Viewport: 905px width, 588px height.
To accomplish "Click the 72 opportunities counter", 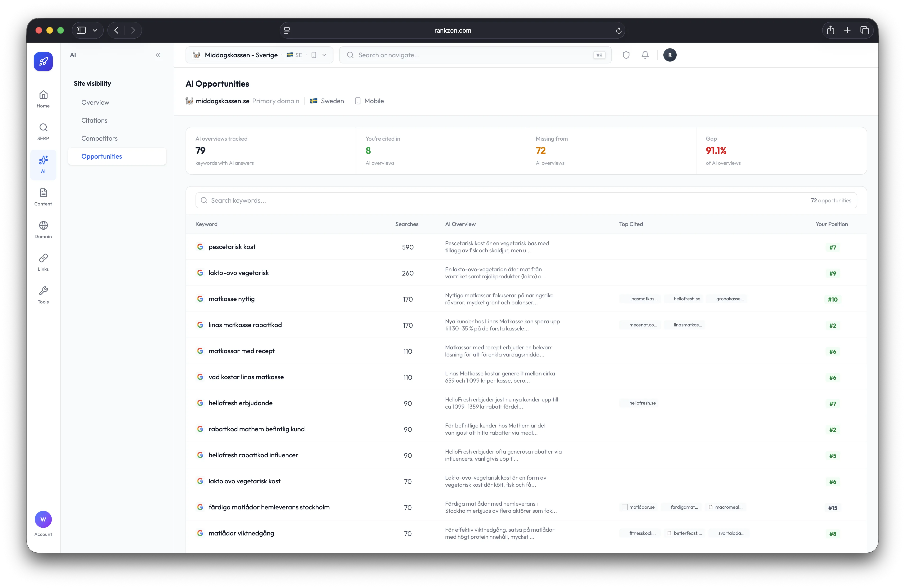I will pos(831,200).
